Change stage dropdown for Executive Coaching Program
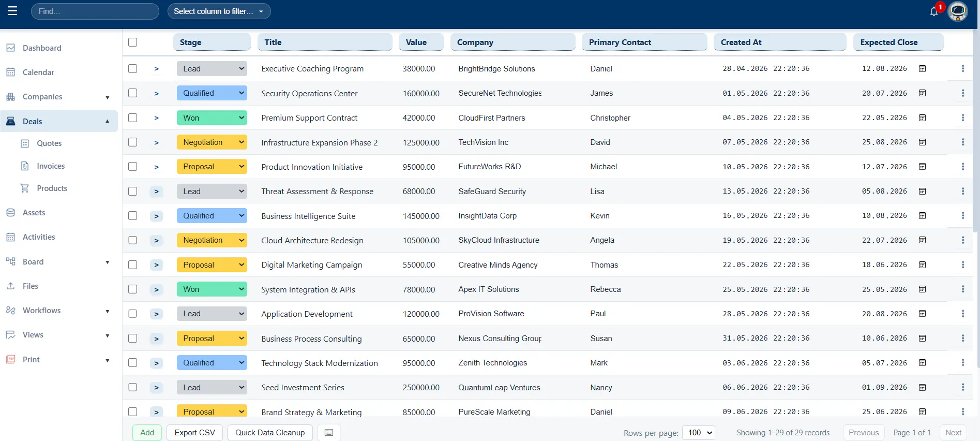 212,69
